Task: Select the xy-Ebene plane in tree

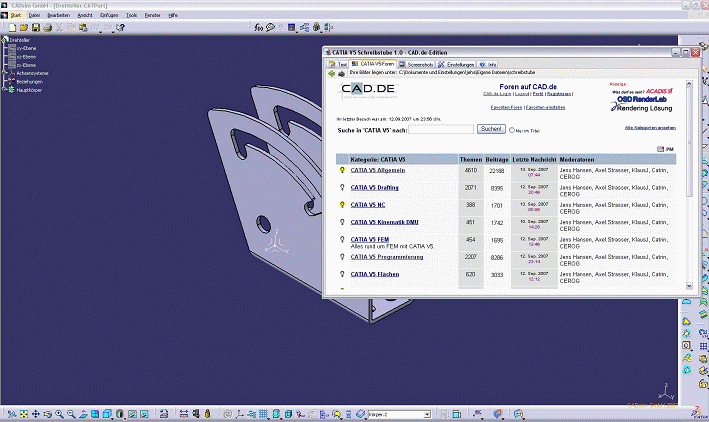Action: (22, 48)
